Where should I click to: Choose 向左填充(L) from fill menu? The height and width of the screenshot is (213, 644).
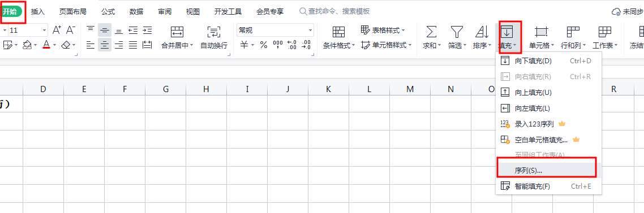549,108
